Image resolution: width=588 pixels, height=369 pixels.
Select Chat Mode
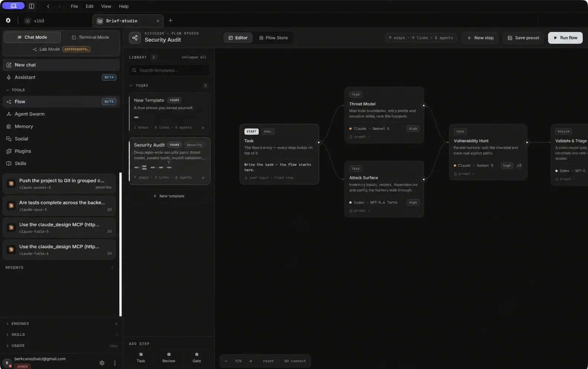coord(32,37)
